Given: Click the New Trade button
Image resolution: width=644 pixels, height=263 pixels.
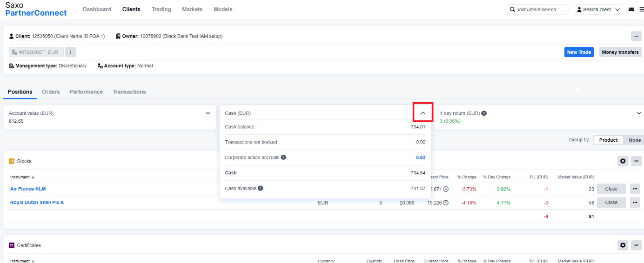Looking at the screenshot, I should (579, 52).
